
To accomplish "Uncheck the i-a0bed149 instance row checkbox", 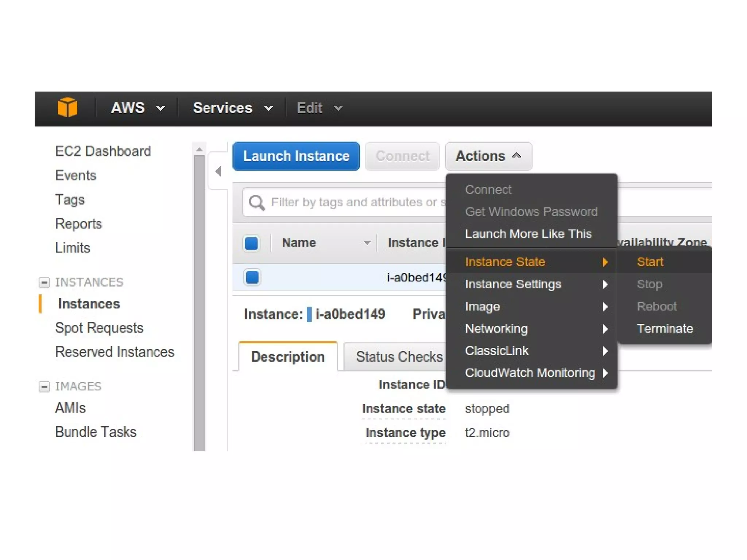I will pyautogui.click(x=252, y=277).
